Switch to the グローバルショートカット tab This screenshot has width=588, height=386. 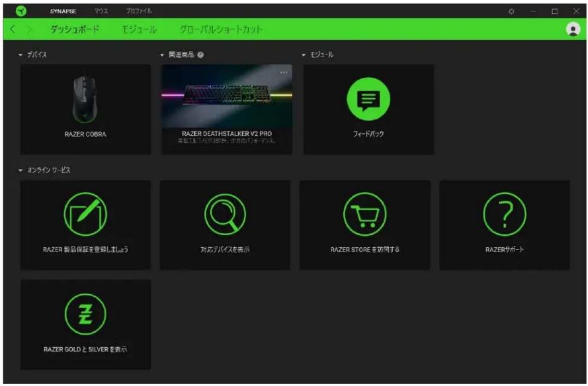(222, 30)
